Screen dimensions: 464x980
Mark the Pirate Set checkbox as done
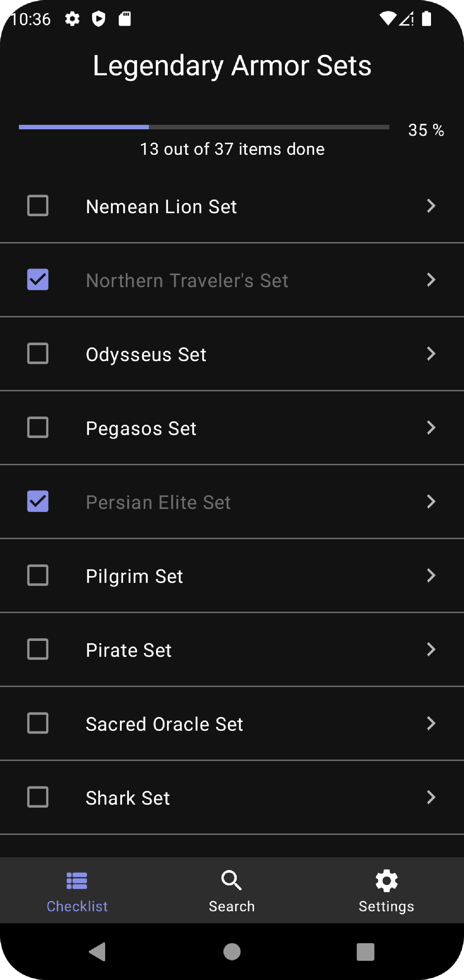[x=38, y=650]
